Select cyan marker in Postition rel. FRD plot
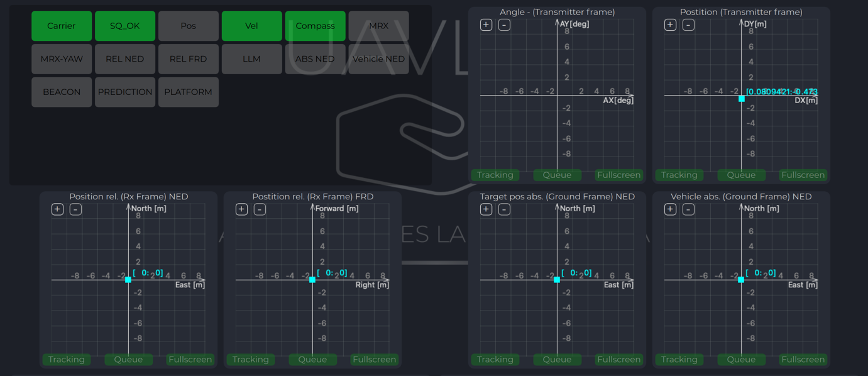Image resolution: width=868 pixels, height=376 pixels. point(312,280)
